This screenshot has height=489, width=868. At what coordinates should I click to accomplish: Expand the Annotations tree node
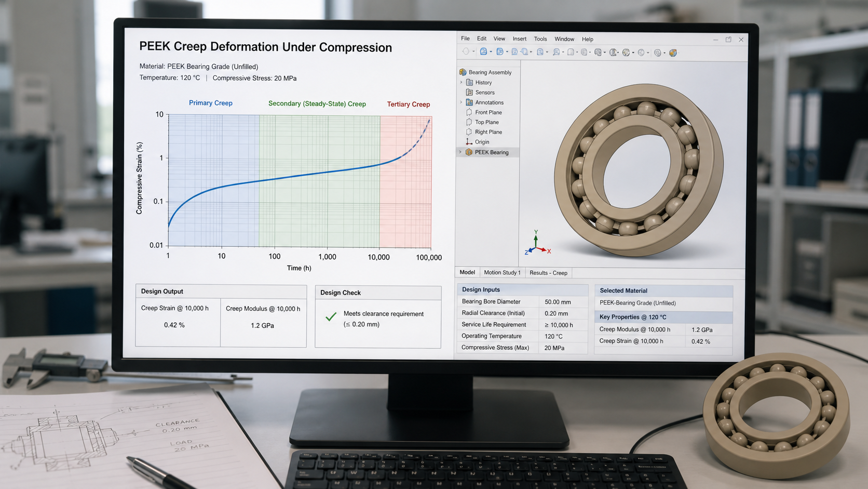tap(461, 102)
